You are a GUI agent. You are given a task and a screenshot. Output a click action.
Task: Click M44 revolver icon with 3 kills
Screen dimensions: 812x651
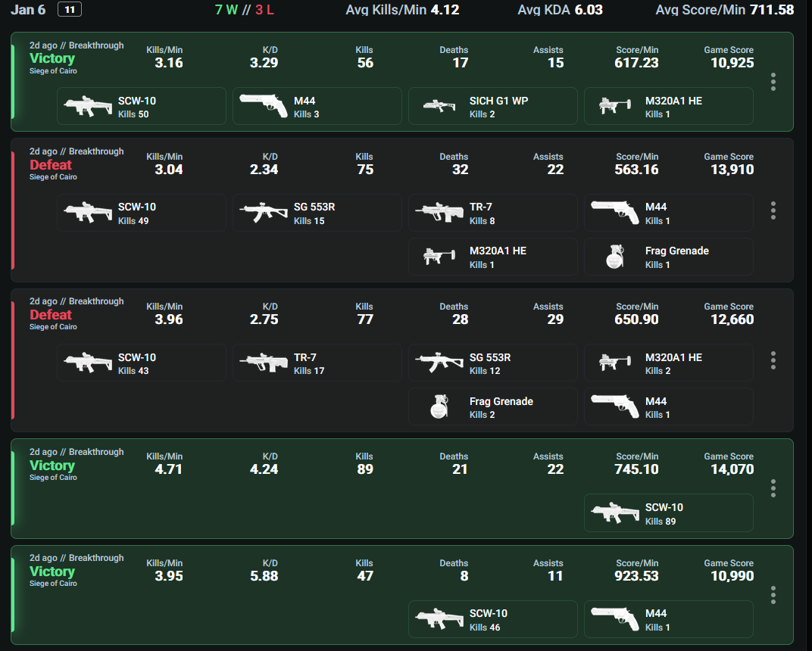pos(264,106)
